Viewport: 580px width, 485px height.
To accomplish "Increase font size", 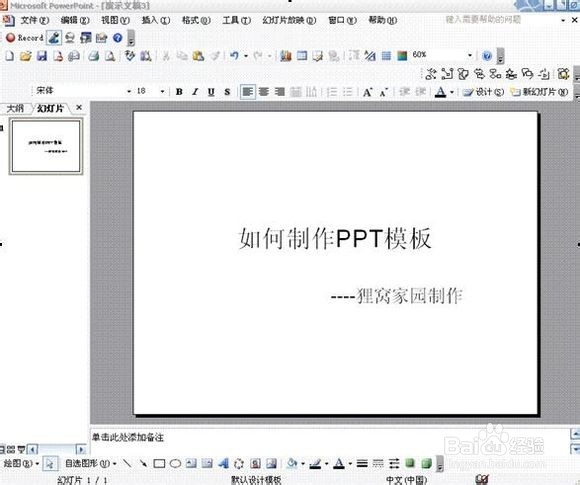I will pos(367,92).
